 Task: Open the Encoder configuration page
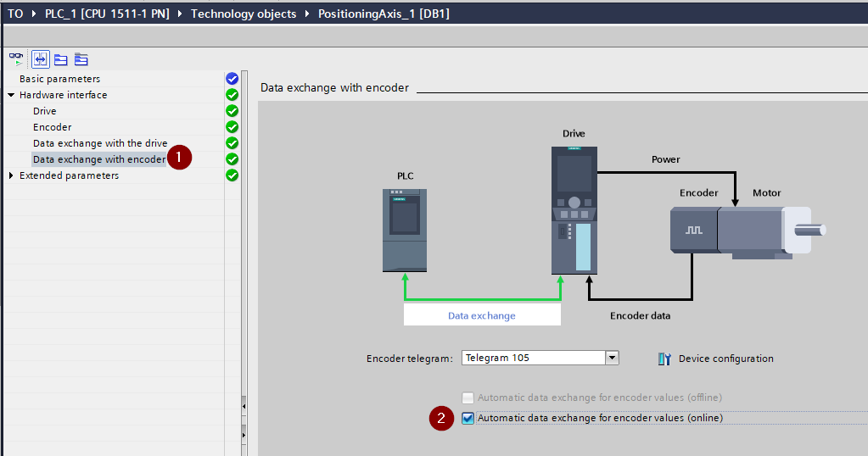(x=52, y=126)
